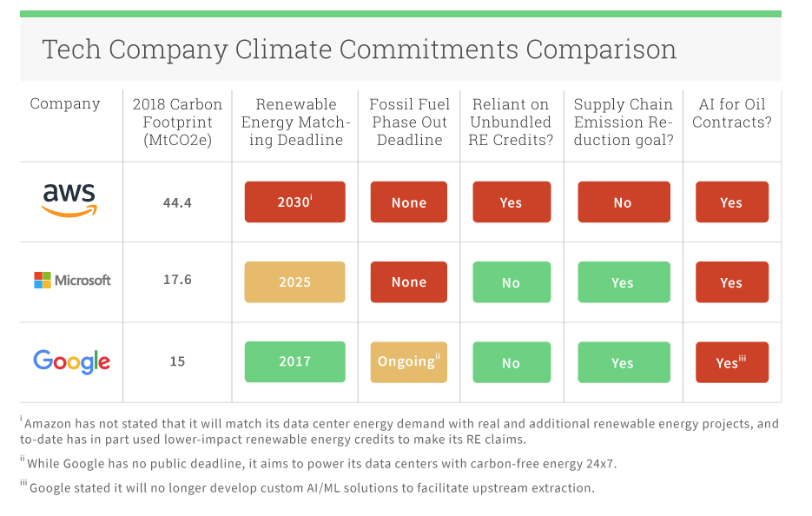
Task: Click the Microsoft logo in the table
Action: (72, 281)
